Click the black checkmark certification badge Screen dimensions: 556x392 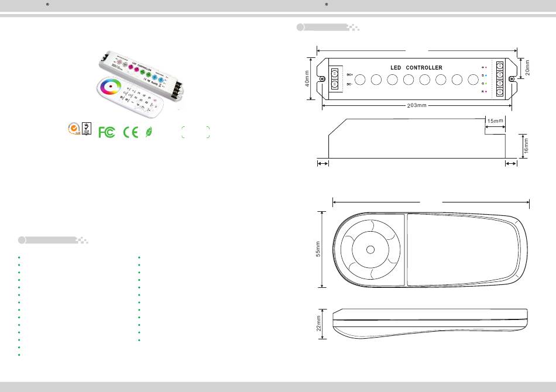pyautogui.click(x=87, y=128)
